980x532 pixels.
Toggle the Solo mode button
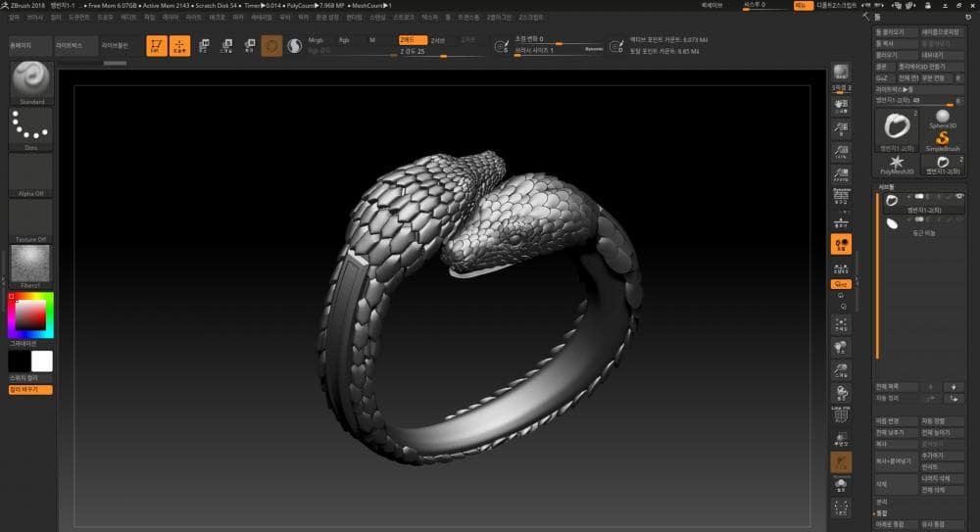(841, 485)
